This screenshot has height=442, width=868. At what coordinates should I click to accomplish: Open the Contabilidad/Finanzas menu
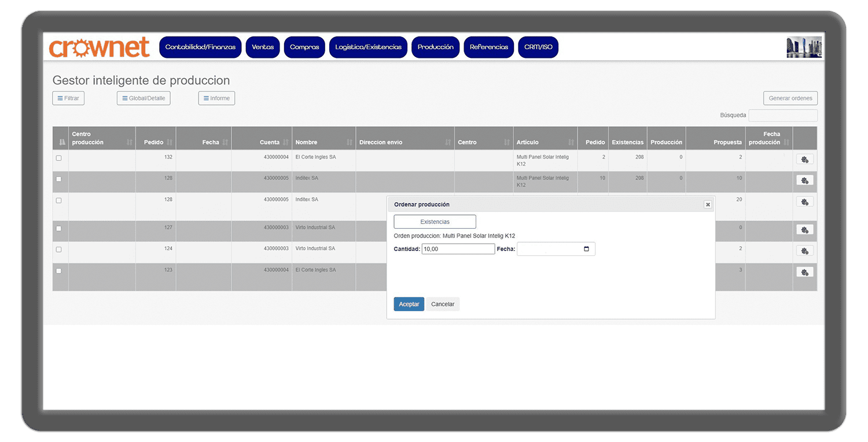[x=200, y=47]
